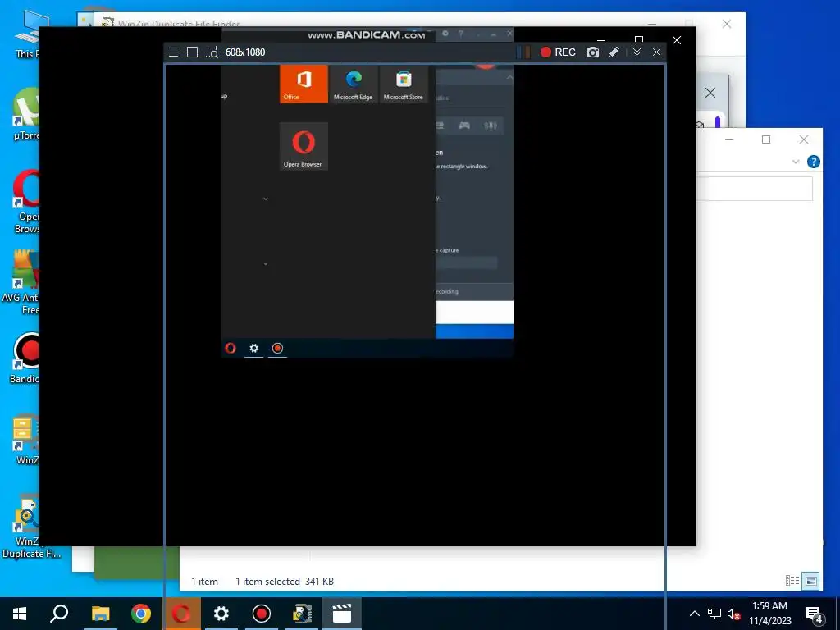Collapse Bandicam bar with the double-chevron icon
This screenshot has width=840, height=630.
coord(637,52)
